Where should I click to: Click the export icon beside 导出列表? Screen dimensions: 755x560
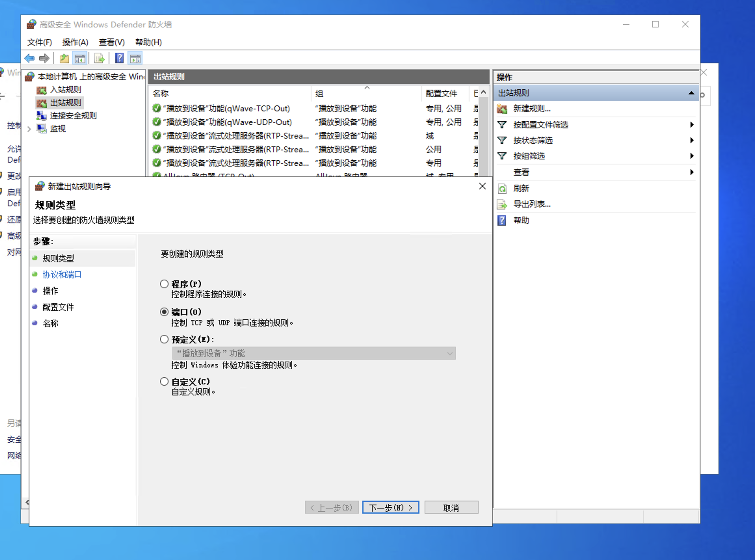[x=502, y=205]
